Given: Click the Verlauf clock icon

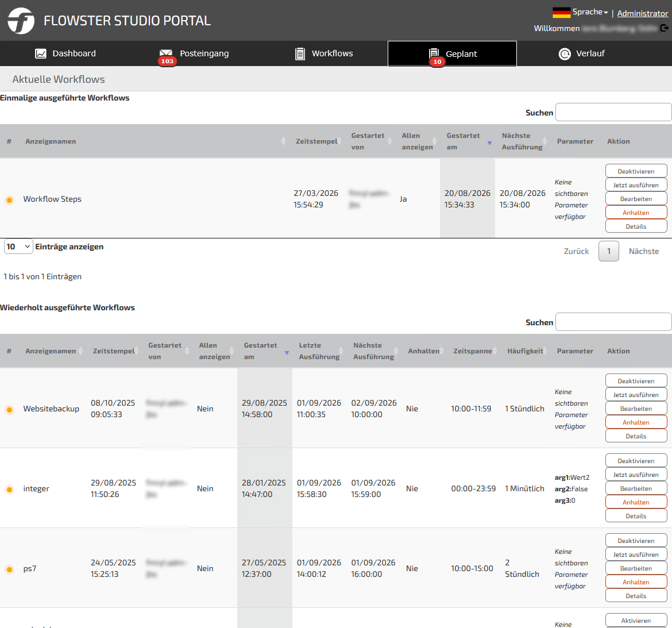Looking at the screenshot, I should pos(565,53).
